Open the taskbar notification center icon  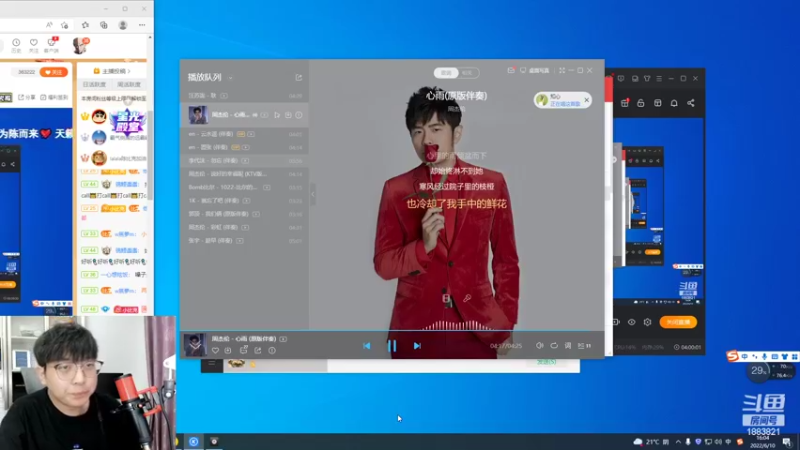pos(787,442)
